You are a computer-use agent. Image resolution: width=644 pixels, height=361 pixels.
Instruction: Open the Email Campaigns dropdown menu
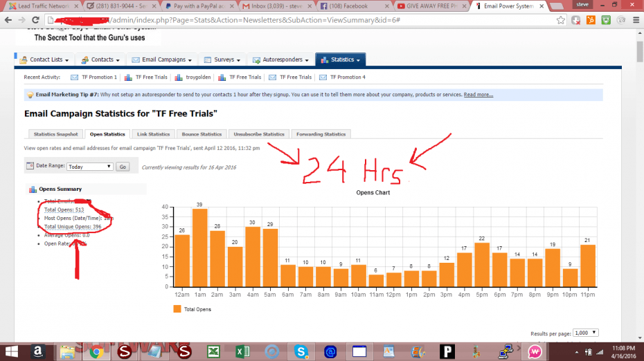click(162, 60)
